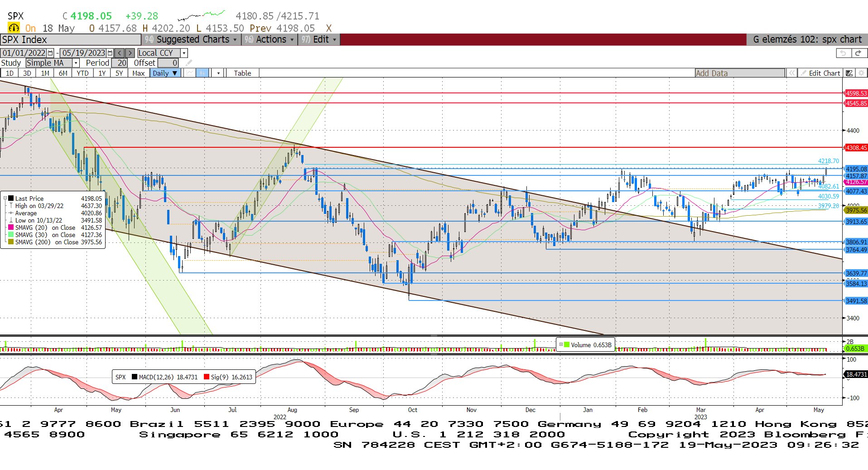The height and width of the screenshot is (470, 868).
Task: Open Suggested Charts menu
Action: [191, 39]
